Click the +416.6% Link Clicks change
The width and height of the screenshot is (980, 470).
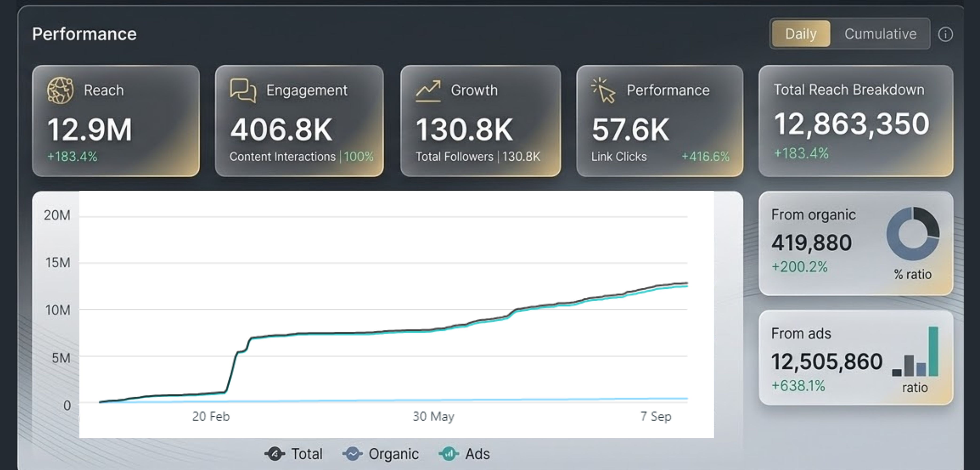pyautogui.click(x=705, y=157)
